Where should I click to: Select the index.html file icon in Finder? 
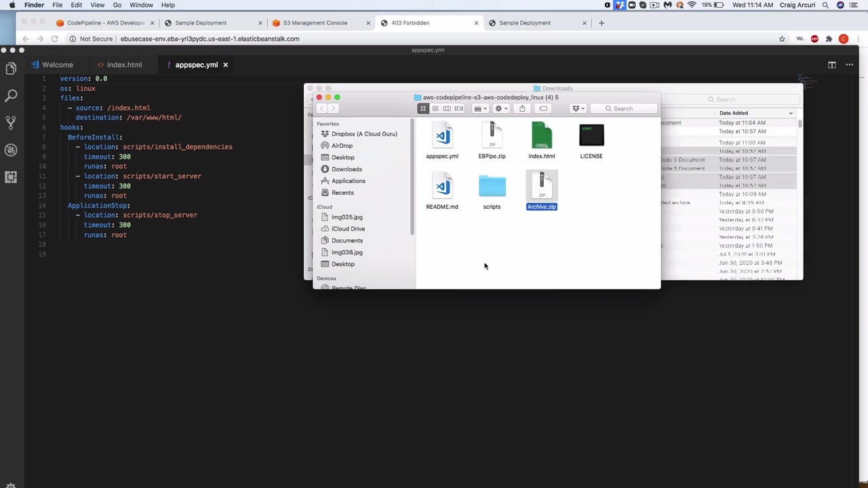pyautogui.click(x=541, y=136)
